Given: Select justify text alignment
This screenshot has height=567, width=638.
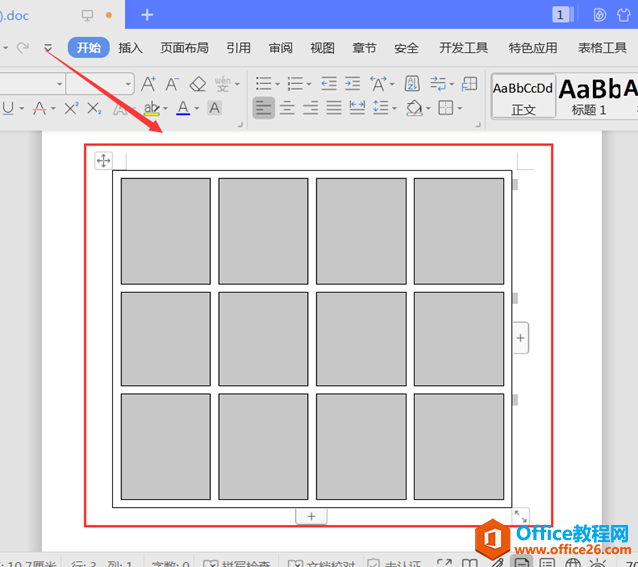Looking at the screenshot, I should [x=333, y=108].
